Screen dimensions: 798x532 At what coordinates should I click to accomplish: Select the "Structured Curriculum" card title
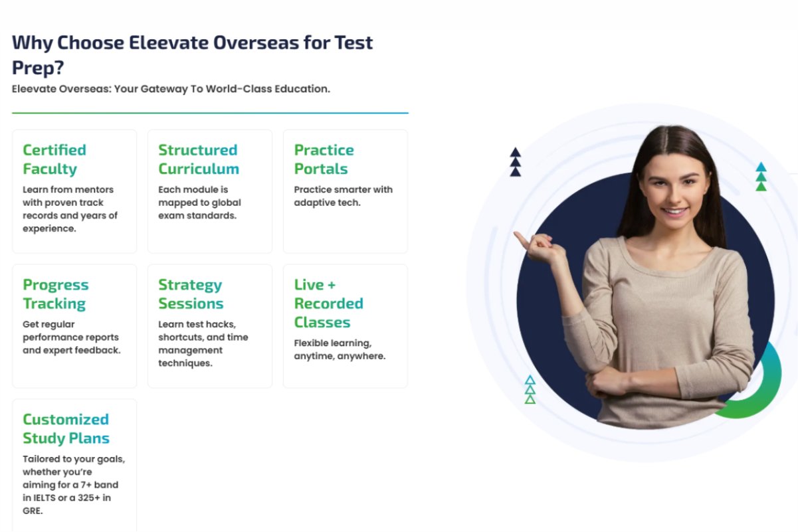click(x=199, y=159)
